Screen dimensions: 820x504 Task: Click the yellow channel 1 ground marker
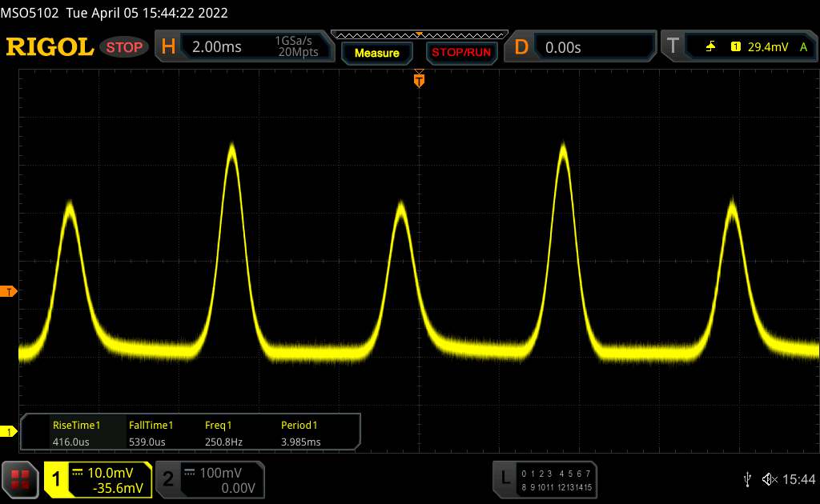click(8, 431)
